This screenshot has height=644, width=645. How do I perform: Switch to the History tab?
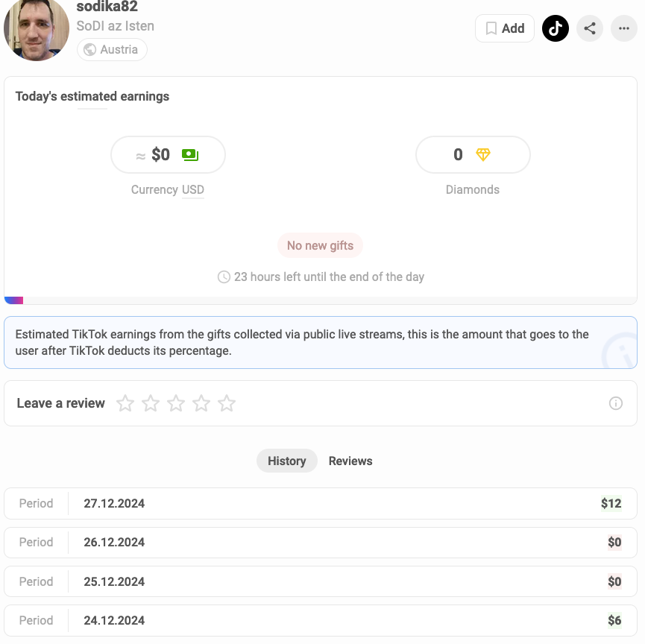[x=287, y=461]
